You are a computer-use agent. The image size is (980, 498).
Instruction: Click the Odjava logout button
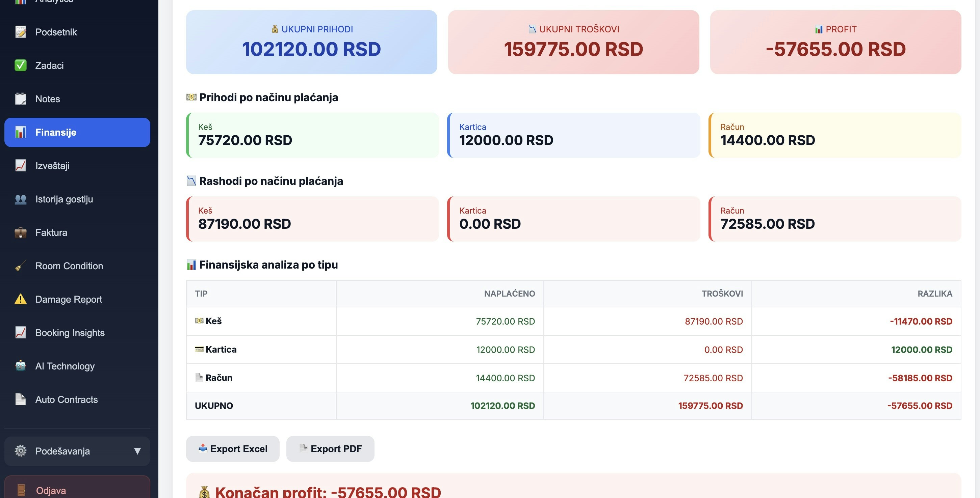pyautogui.click(x=77, y=490)
